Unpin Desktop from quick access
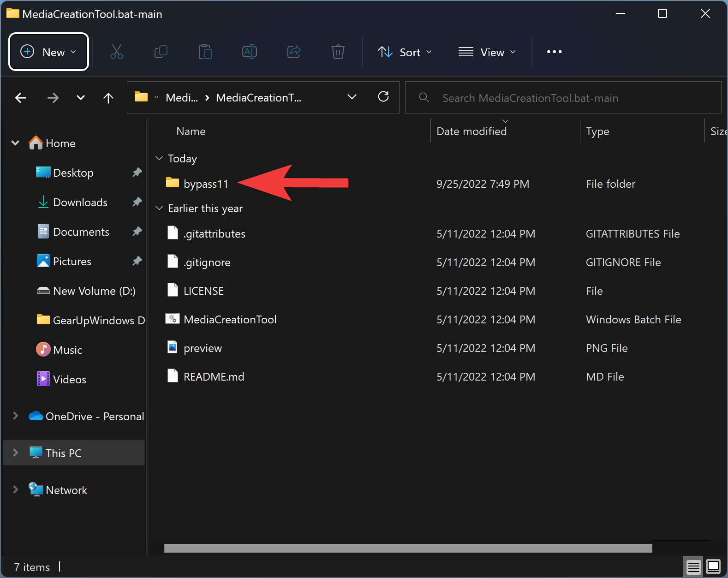The width and height of the screenshot is (728, 578). click(137, 173)
